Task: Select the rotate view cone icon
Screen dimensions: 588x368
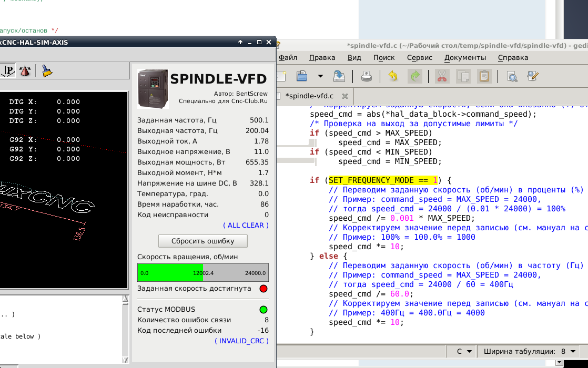Action: pyautogui.click(x=25, y=71)
